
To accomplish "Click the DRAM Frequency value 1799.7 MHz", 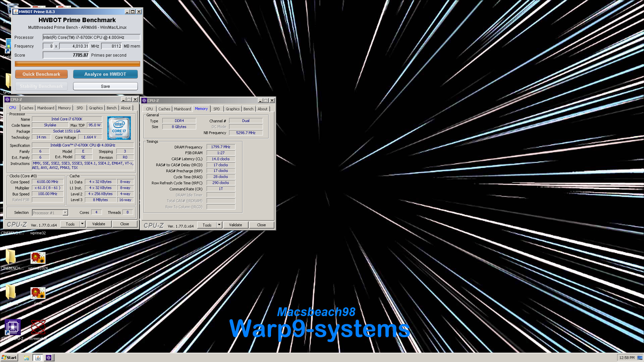I will click(x=221, y=147).
